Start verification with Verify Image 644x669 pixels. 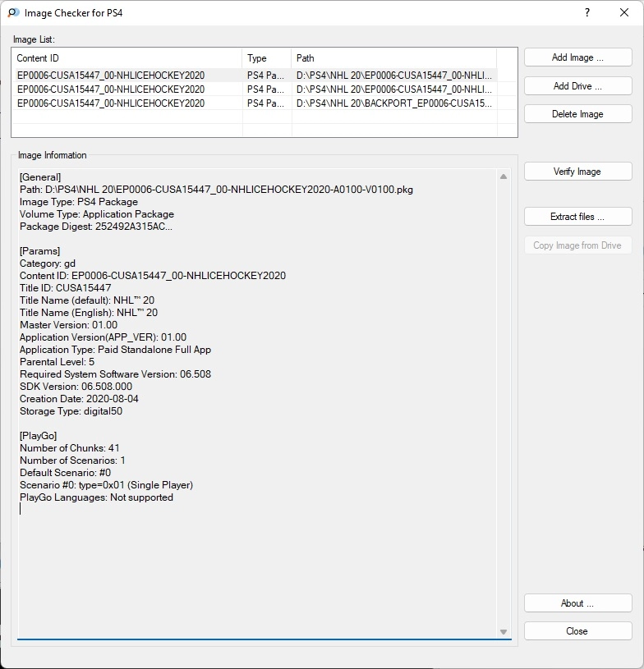point(577,172)
